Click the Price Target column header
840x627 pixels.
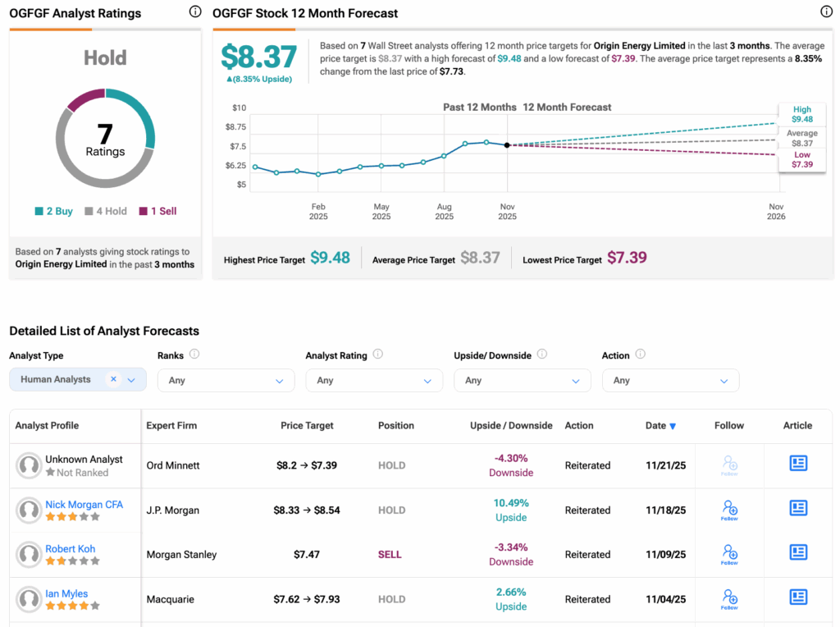(306, 426)
